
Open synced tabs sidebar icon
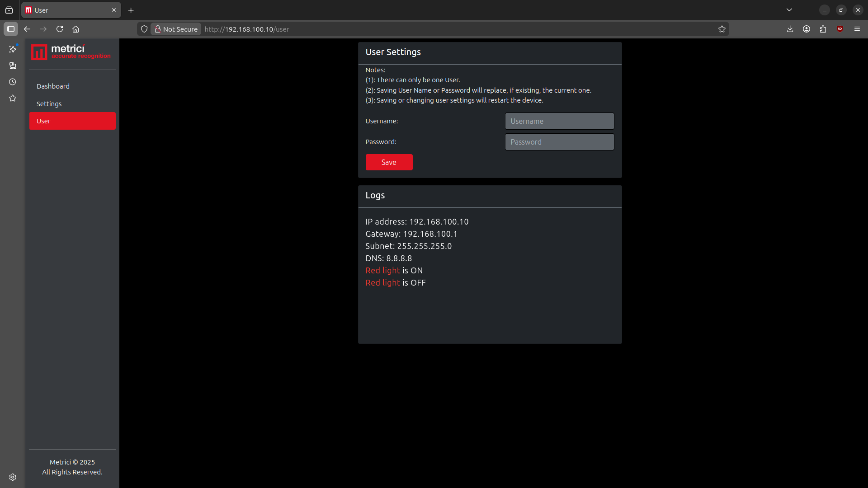coord(13,66)
